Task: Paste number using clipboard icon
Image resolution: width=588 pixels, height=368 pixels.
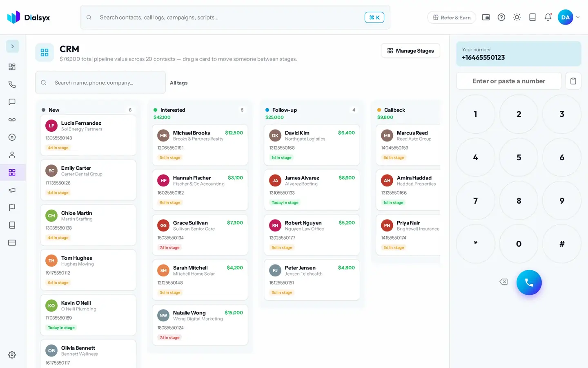Action: 573,81
